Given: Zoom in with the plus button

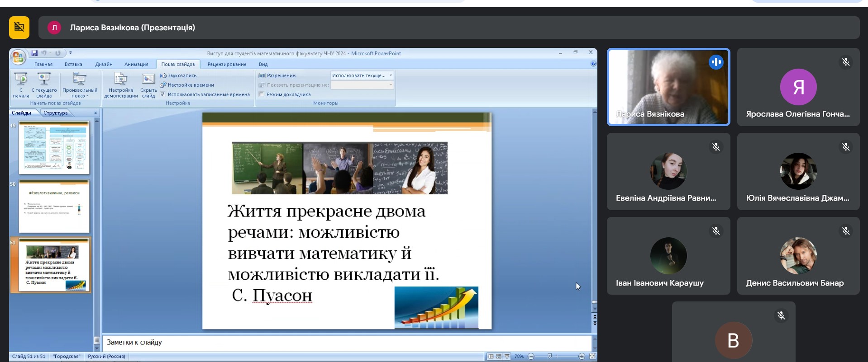Looking at the screenshot, I should tap(582, 357).
